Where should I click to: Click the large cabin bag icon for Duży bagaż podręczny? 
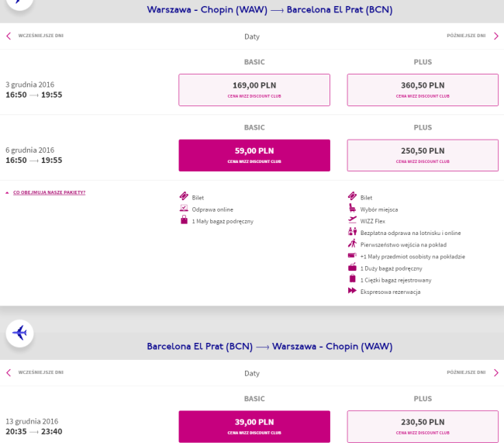pyautogui.click(x=352, y=267)
